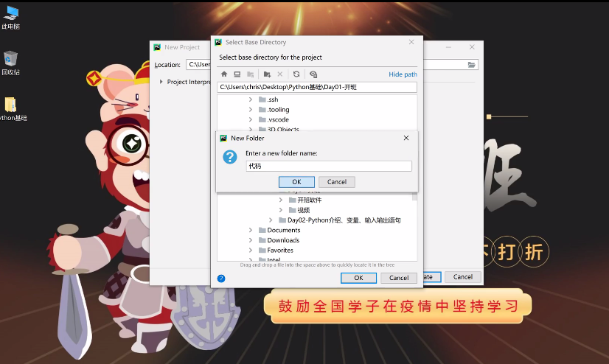Expand the Project Interpreter section
The height and width of the screenshot is (364, 609).
tap(161, 82)
